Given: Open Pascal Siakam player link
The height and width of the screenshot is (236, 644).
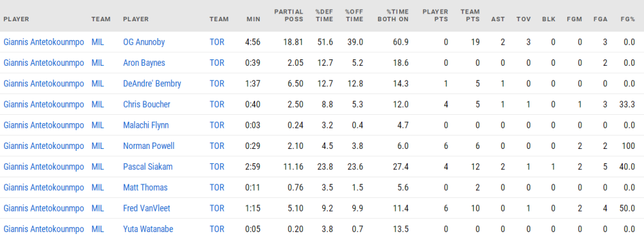Looking at the screenshot, I should tap(148, 166).
